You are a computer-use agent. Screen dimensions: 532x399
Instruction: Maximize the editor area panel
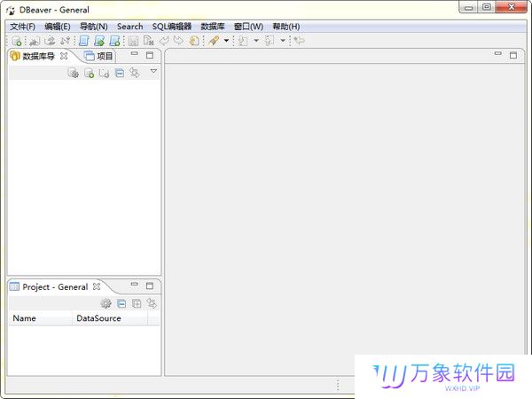click(513, 55)
